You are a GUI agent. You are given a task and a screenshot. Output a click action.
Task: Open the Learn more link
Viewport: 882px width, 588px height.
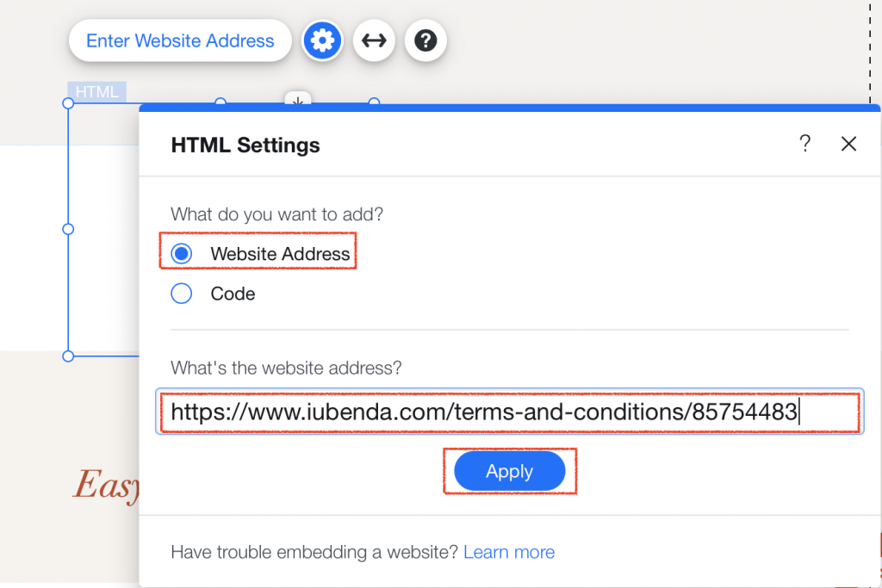[509, 552]
